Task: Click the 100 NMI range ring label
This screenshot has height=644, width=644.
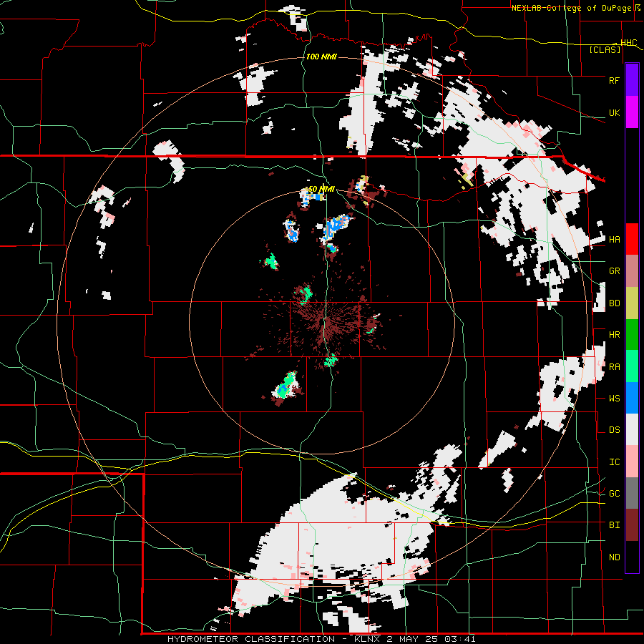Action: (321, 57)
